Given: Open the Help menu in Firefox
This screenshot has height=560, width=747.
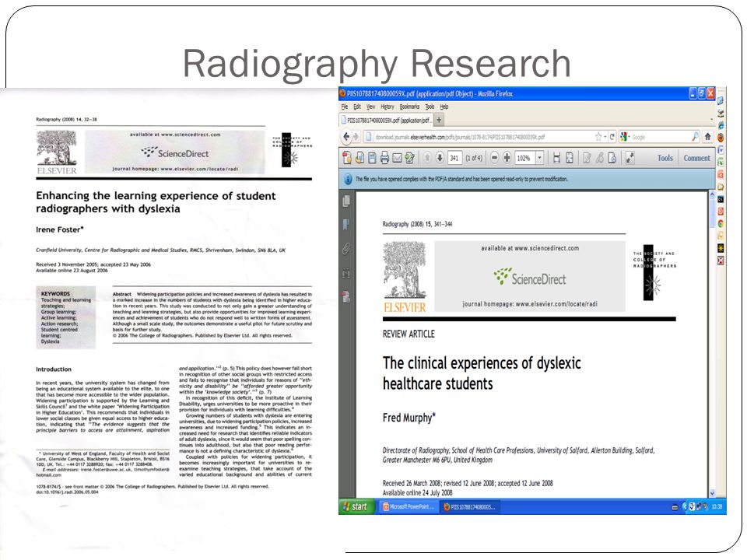Looking at the screenshot, I should [x=444, y=107].
